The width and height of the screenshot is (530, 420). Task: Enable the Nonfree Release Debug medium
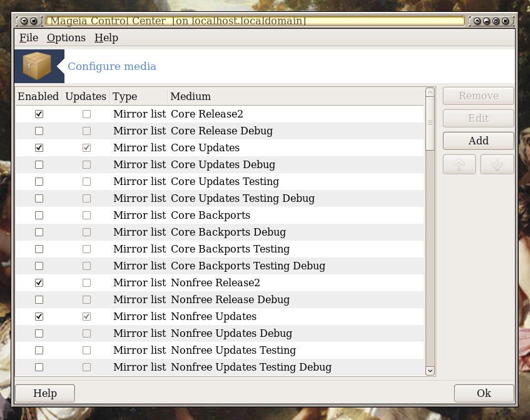point(39,300)
